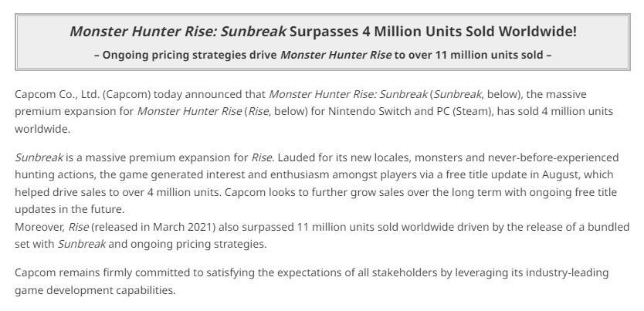Viewport: 644px width, 311px height.
Task: Click "PC (Steam)" text
Action: [x=461, y=112]
